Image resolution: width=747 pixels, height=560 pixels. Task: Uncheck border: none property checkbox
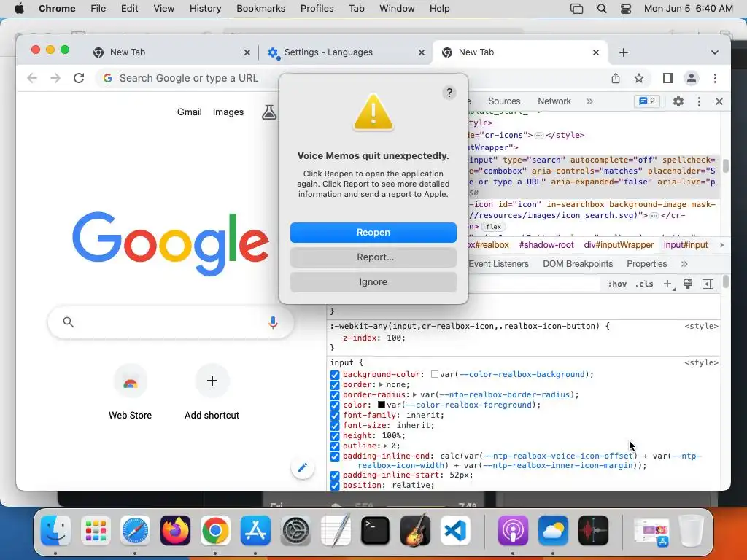pos(335,385)
